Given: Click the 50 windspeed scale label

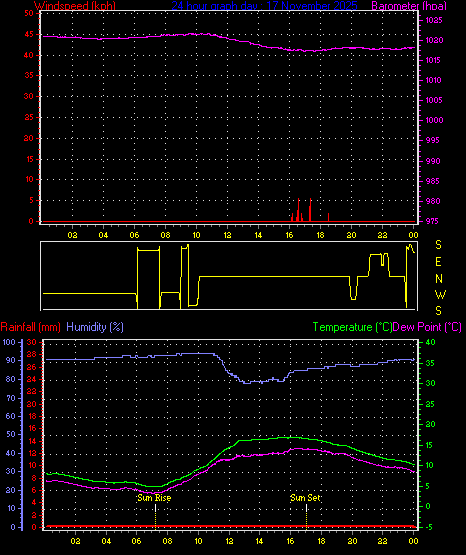Looking at the screenshot, I should pyautogui.click(x=29, y=13).
